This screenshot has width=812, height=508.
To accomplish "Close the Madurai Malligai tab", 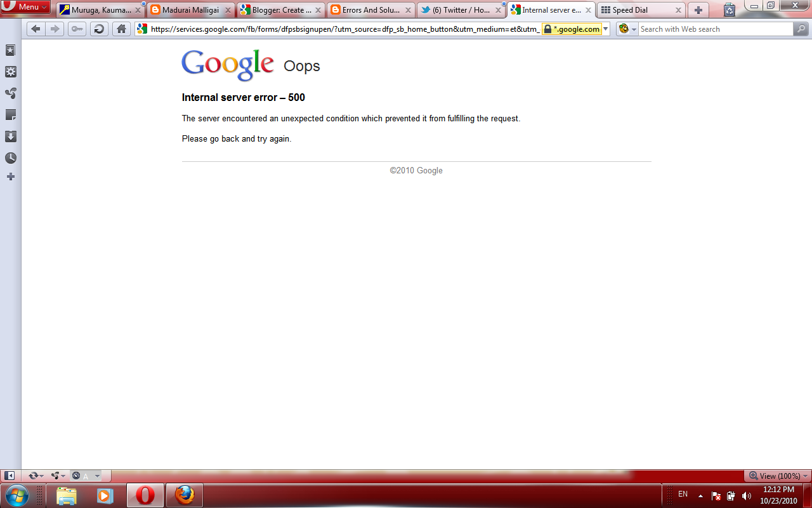I will [x=228, y=10].
